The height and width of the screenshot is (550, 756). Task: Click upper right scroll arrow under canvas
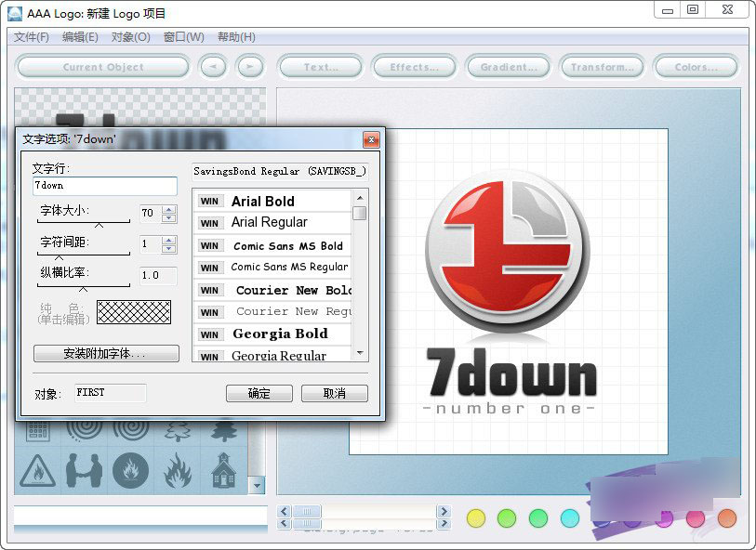point(444,511)
